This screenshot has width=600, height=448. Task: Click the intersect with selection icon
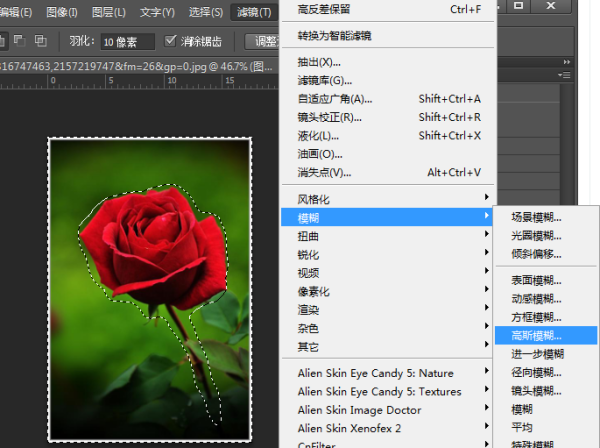point(41,41)
